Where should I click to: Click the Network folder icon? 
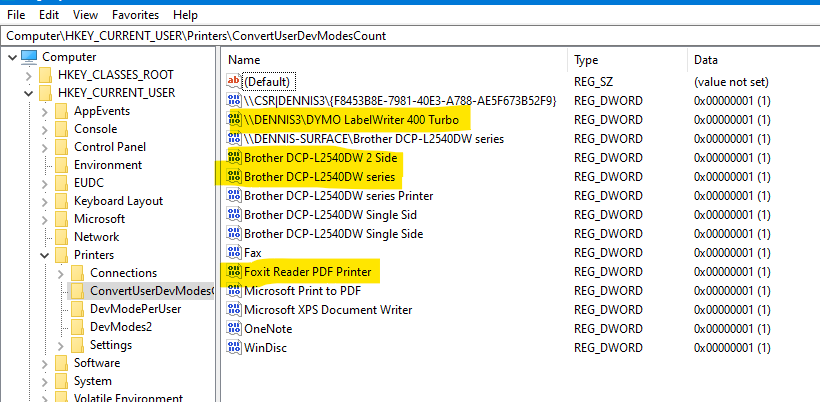pos(62,237)
